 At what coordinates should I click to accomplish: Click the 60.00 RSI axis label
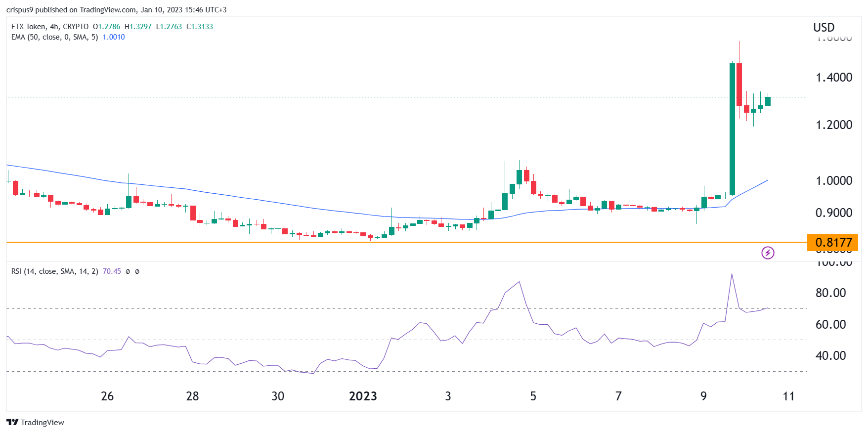(831, 325)
